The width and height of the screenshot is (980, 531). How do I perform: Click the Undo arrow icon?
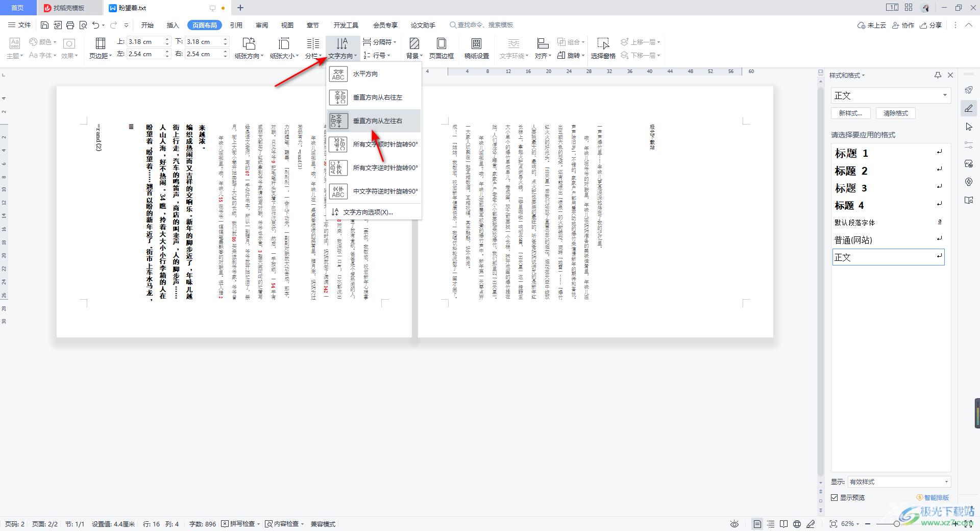coord(95,25)
